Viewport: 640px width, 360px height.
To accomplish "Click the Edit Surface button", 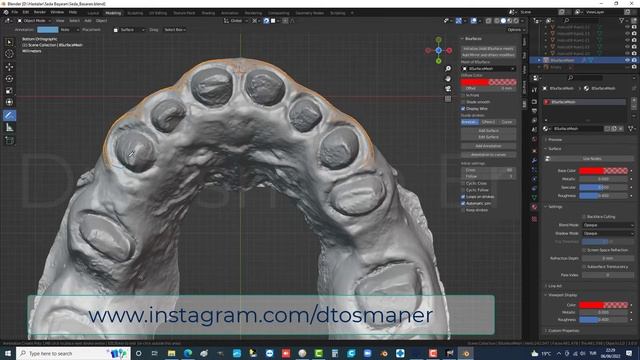I will click(x=489, y=137).
